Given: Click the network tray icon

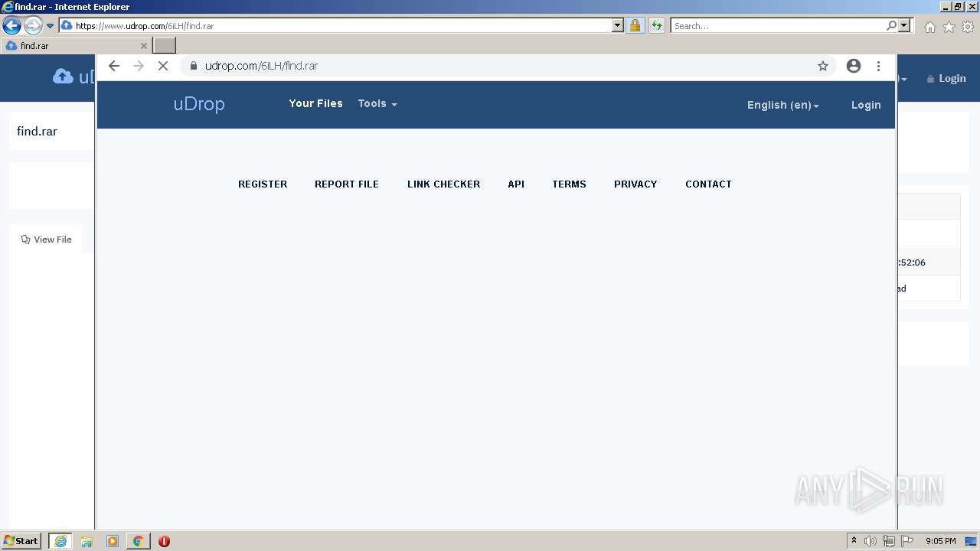Looking at the screenshot, I should [889, 541].
